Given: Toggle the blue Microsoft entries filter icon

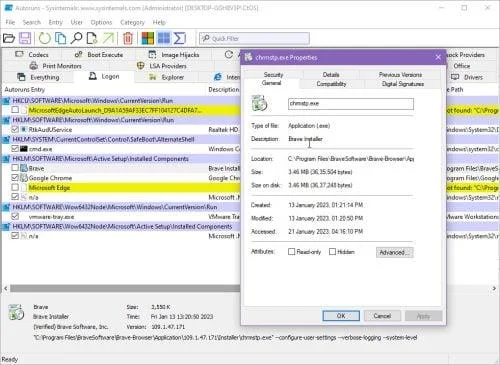Looking at the screenshot, I should 164,38.
